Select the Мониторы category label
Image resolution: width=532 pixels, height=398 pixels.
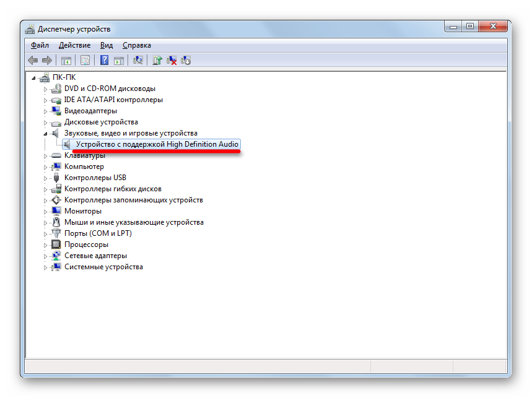83,211
